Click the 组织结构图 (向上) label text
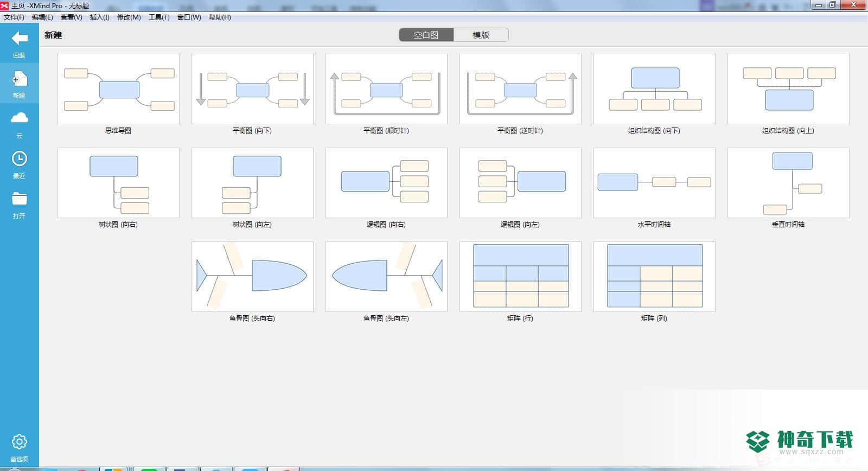868x471 pixels. point(788,131)
